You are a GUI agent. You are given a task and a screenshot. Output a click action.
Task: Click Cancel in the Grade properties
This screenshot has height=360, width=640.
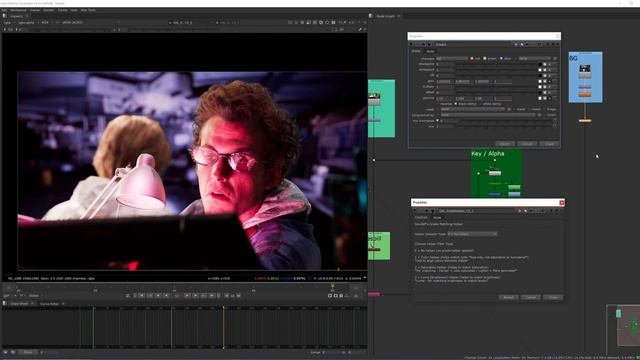point(527,144)
